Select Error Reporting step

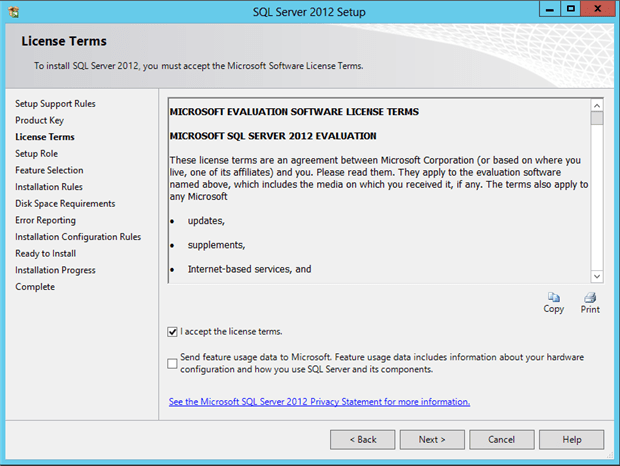[45, 220]
